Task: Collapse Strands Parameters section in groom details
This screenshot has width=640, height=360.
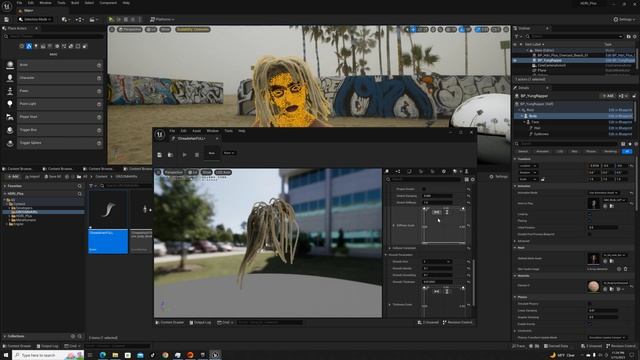Action: [x=386, y=255]
